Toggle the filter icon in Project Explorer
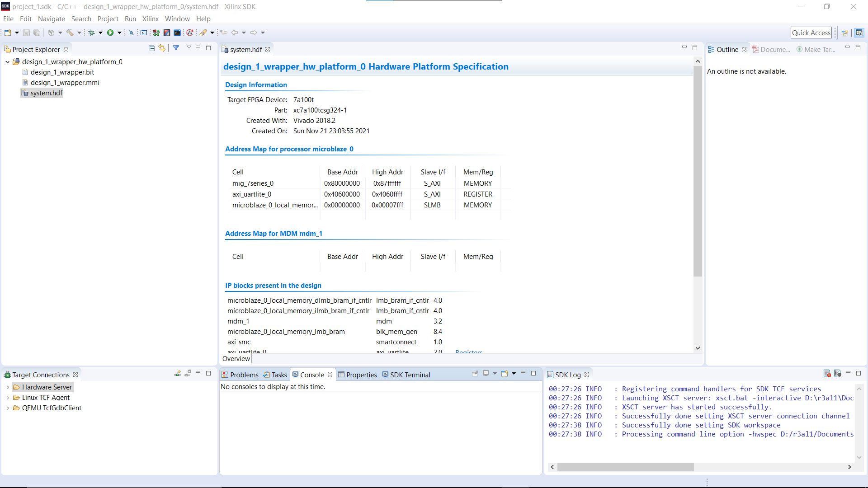Viewport: 868px width, 488px height. point(175,48)
